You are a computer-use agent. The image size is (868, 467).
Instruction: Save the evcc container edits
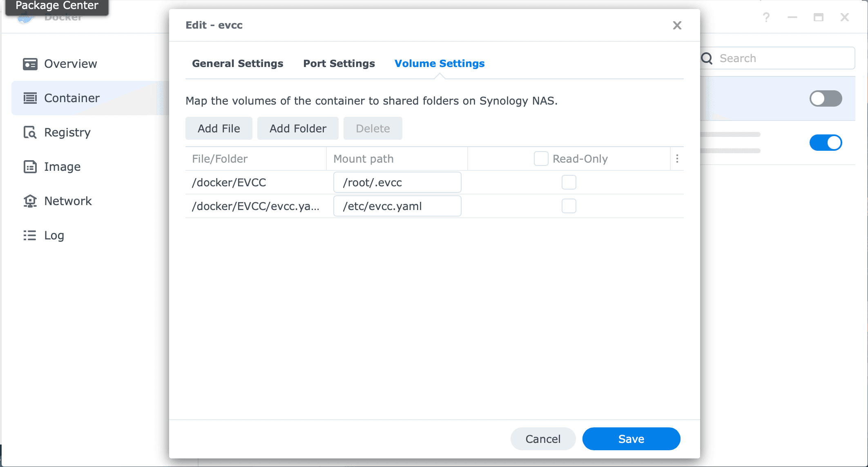(631, 438)
